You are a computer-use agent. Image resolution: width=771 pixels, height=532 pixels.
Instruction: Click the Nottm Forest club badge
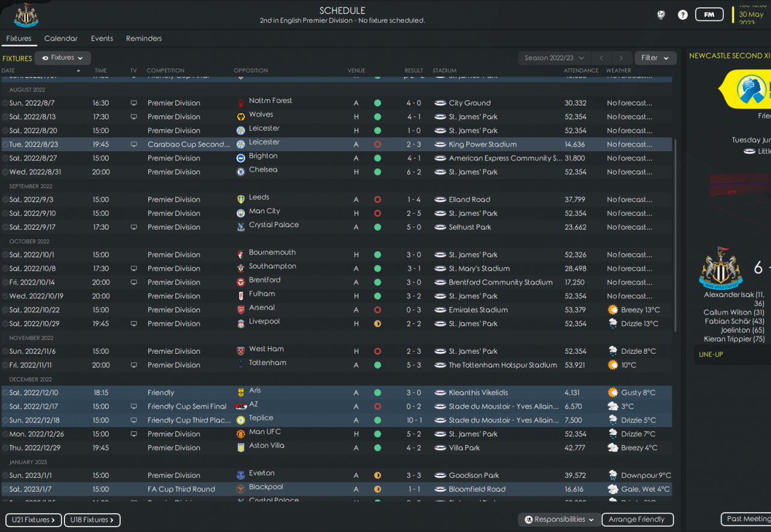[241, 102]
